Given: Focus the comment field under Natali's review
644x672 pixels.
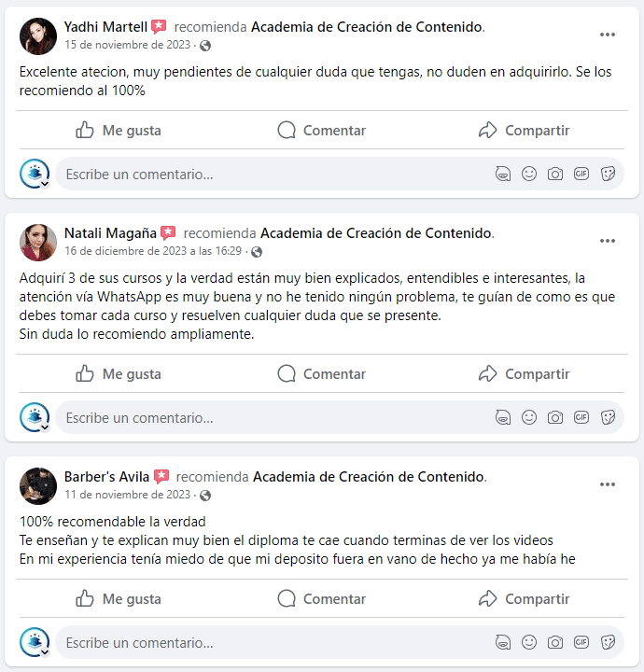Looking at the screenshot, I should click(274, 418).
